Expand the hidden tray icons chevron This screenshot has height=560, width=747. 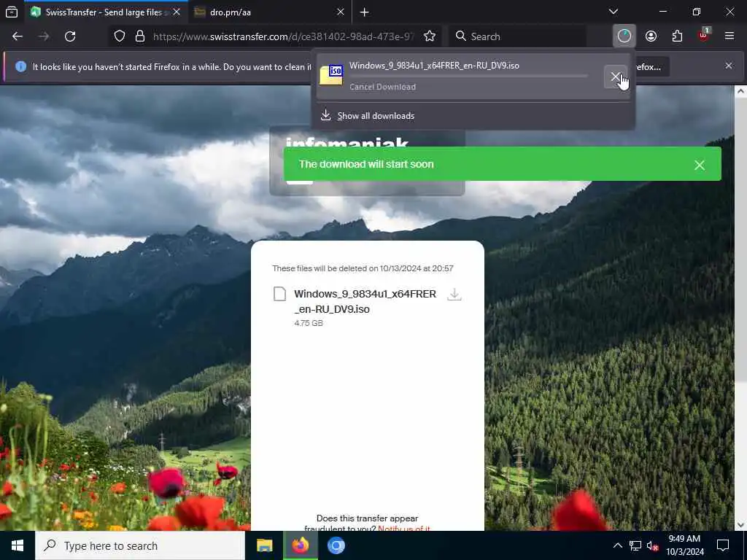(x=617, y=545)
